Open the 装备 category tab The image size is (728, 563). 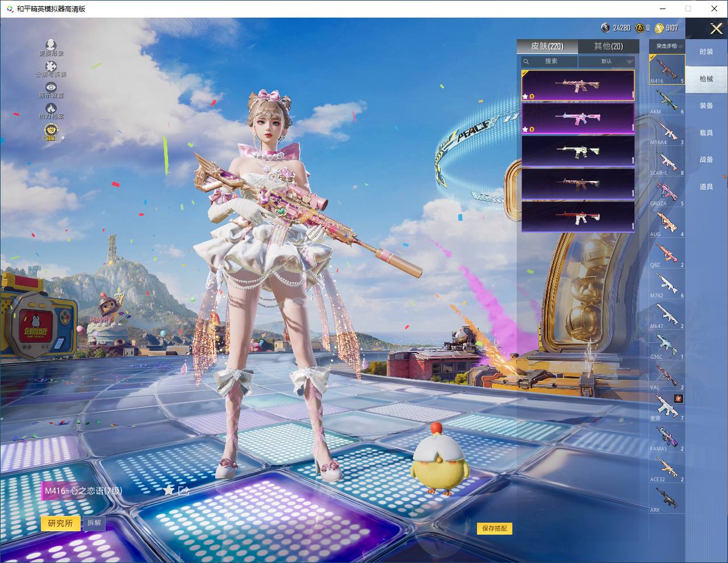coord(706,106)
